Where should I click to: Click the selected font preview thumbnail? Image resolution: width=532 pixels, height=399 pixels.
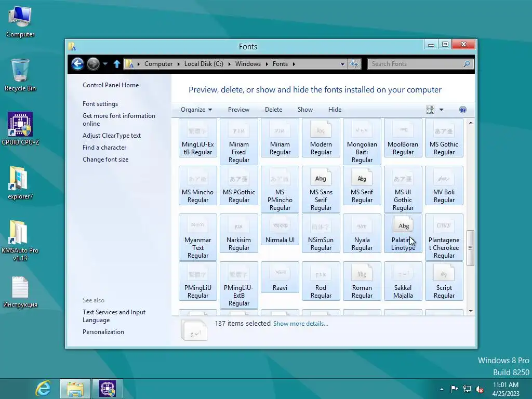point(194,330)
